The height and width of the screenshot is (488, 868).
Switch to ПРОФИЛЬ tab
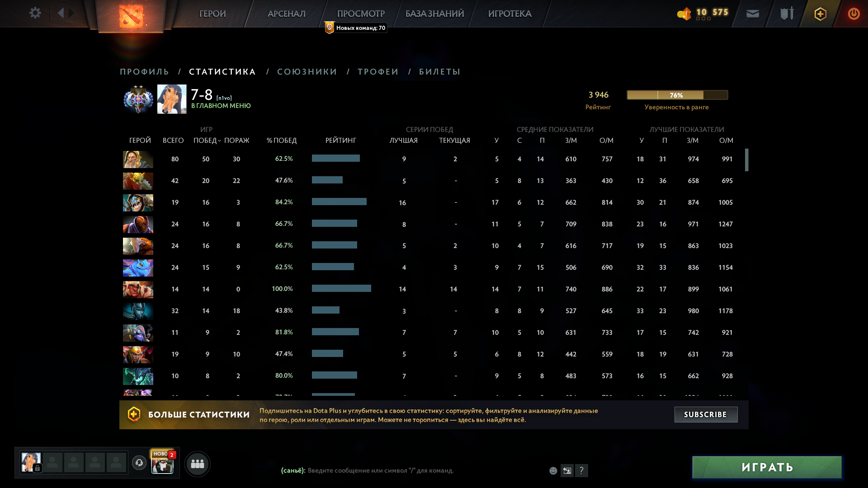click(x=145, y=71)
